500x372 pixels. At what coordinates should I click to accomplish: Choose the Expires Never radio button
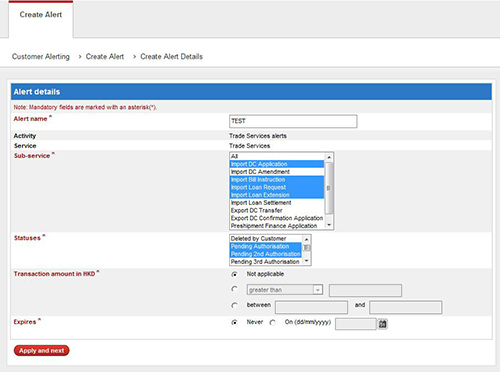234,322
